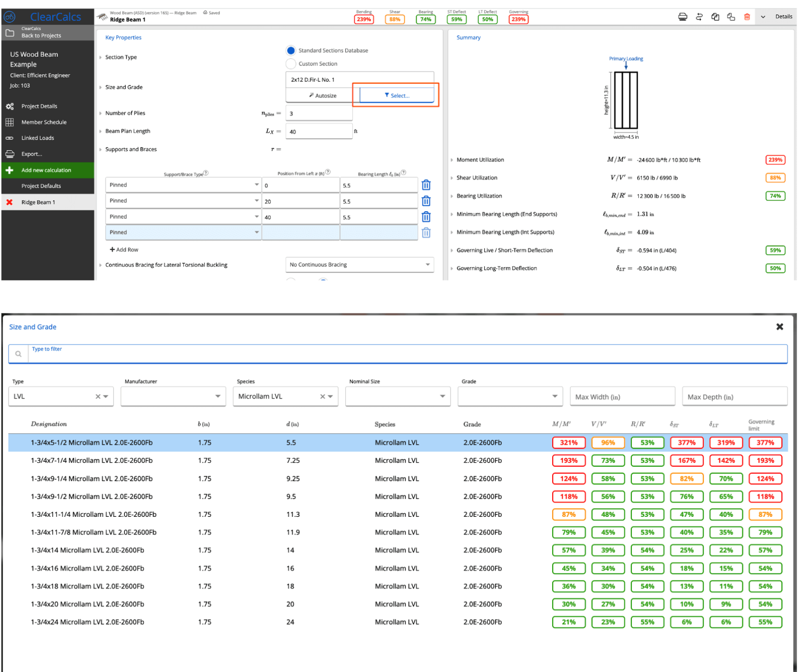Open the Nominal Size dropdown
Viewport: 798px width, 672px height.
tap(398, 397)
